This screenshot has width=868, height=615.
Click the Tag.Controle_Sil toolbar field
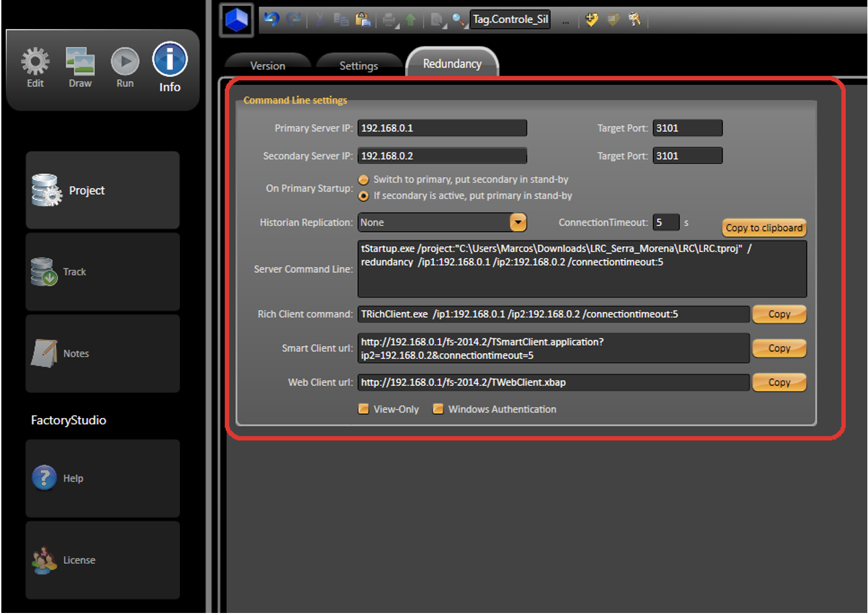tap(510, 20)
